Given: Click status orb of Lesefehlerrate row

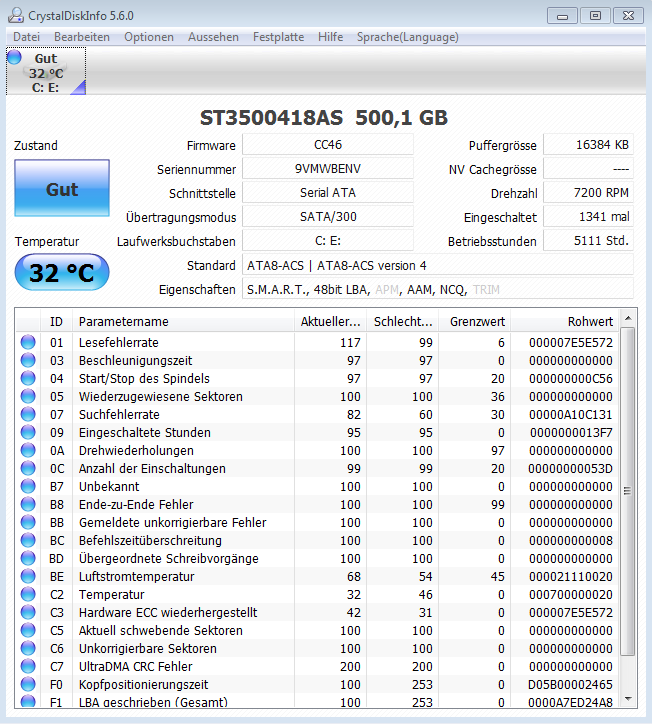Looking at the screenshot, I should point(28,342).
